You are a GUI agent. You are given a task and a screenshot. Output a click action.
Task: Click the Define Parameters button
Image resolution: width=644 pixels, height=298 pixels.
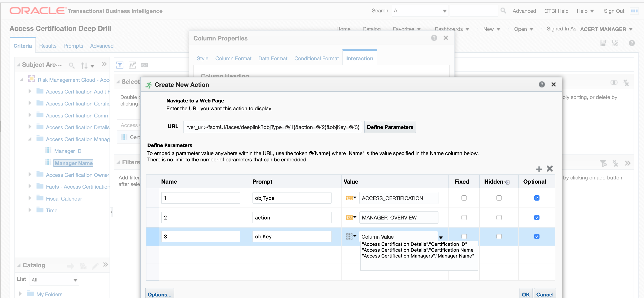[x=390, y=127]
